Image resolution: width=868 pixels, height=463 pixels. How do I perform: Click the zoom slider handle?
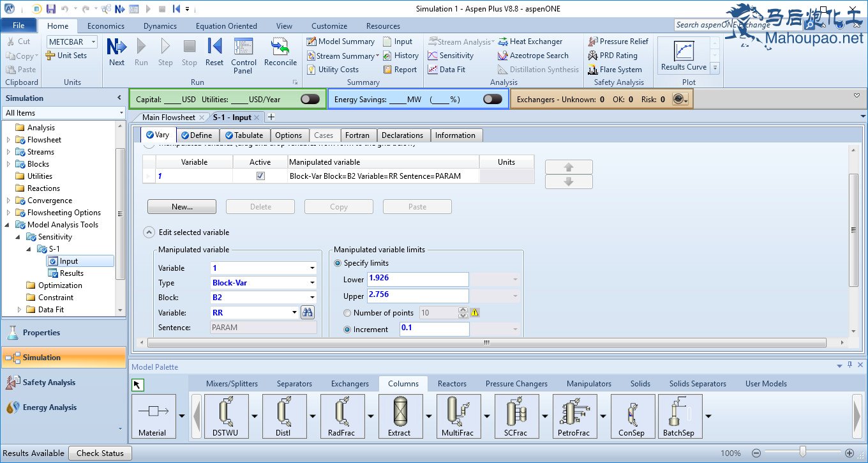pos(802,453)
